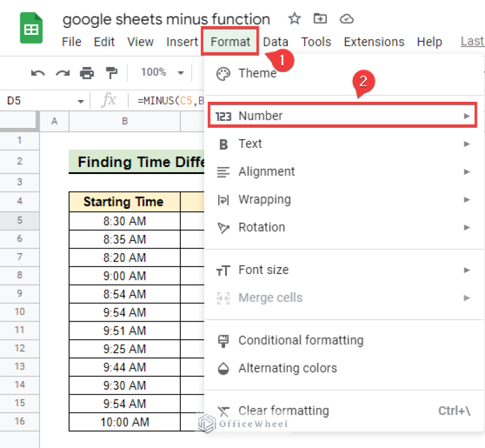Select Alternating colors menu entry
Screen dimensions: 485x448
pyautogui.click(x=287, y=368)
